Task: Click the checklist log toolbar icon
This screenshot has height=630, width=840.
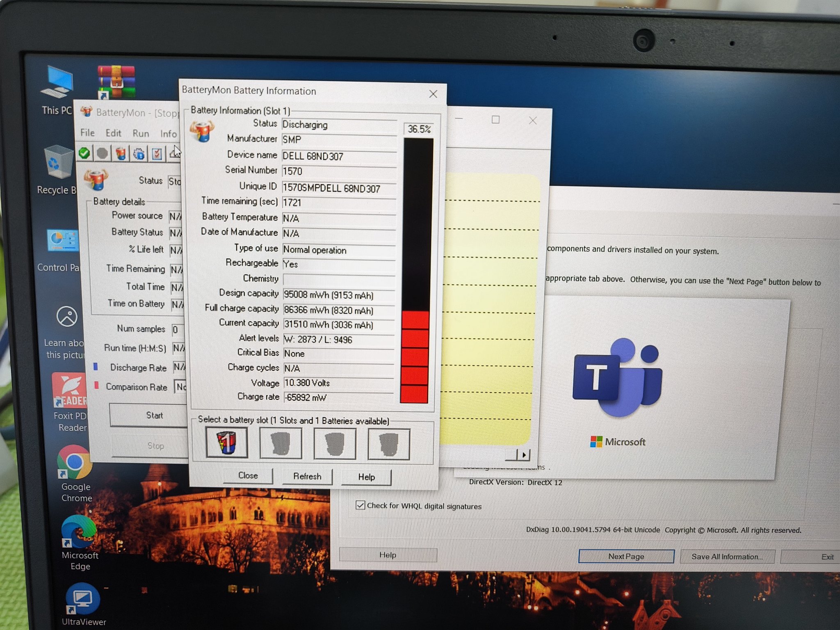Action: click(157, 154)
